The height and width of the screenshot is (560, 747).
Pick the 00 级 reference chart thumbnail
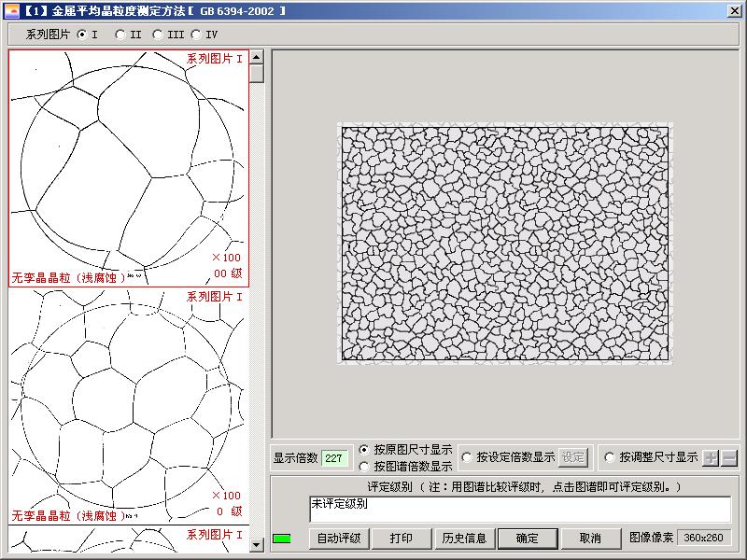[x=129, y=168]
